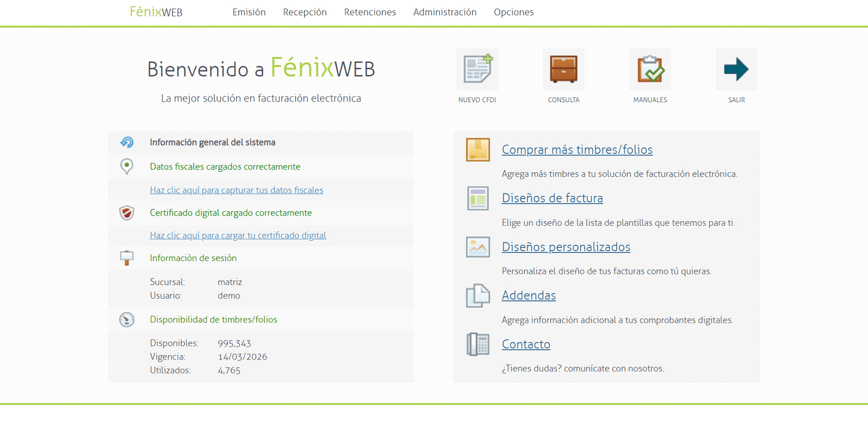Open the Addendas link

[x=529, y=295]
